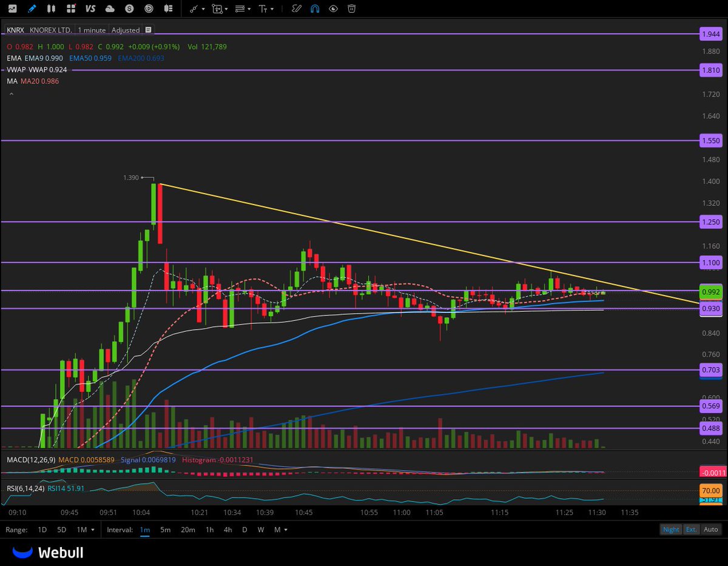Select the 0.930 horizontal line label
This screenshot has height=566, width=728.
[x=710, y=309]
